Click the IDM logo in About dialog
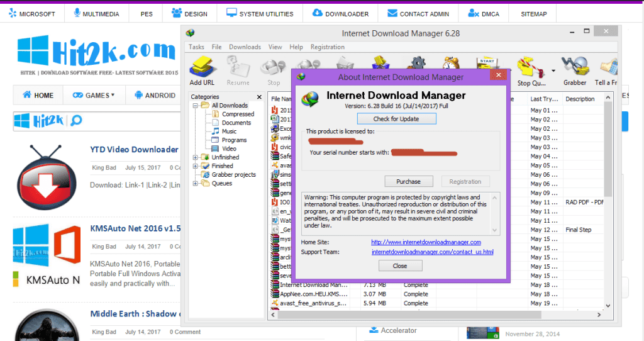This screenshot has width=644, height=341. [309, 99]
